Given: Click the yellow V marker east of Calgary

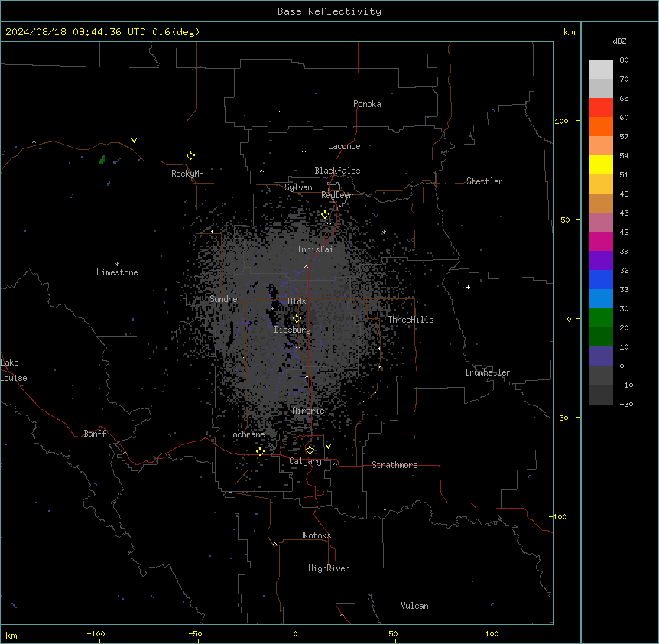Looking at the screenshot, I should pos(328,447).
